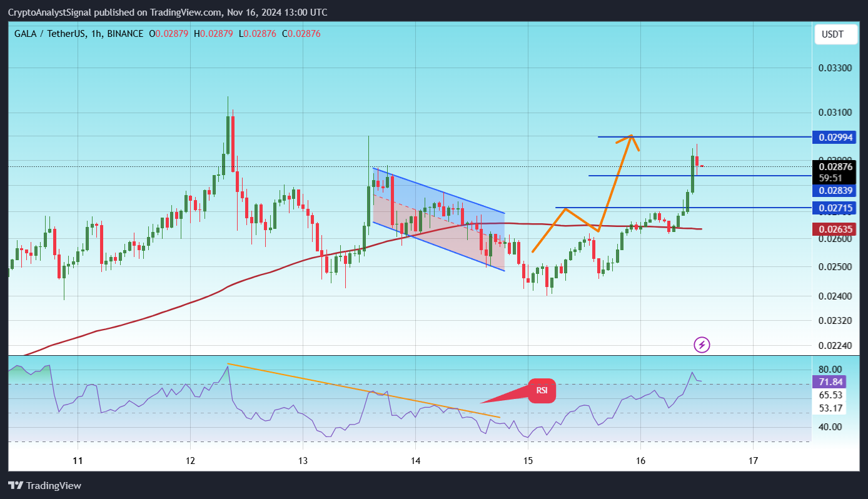
Task: Click date 14 on the time axis
Action: (x=415, y=461)
